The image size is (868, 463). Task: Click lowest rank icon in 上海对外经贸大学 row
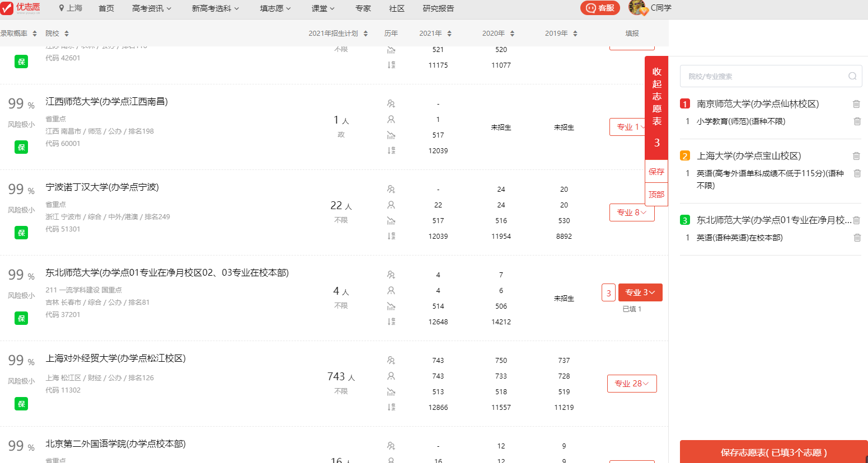click(x=391, y=407)
